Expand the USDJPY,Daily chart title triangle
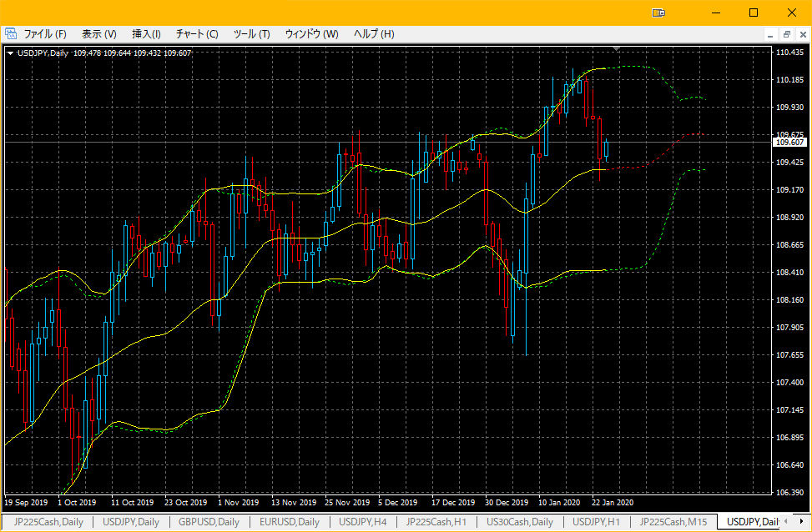Image resolution: width=812 pixels, height=532 pixels. pyautogui.click(x=10, y=53)
